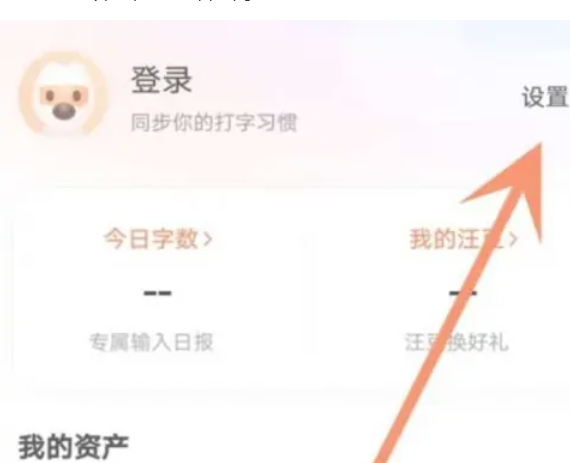This screenshot has width=570, height=463.
Task: Open the 今日字数 word count label
Action: [151, 239]
